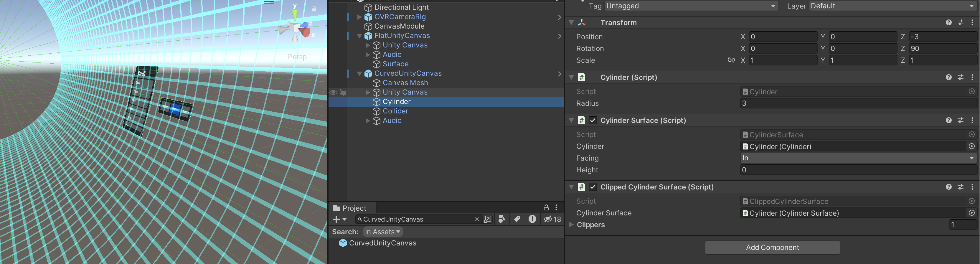Toggle search by import log type
Viewport: 980px width, 264px height.
click(x=532, y=219)
